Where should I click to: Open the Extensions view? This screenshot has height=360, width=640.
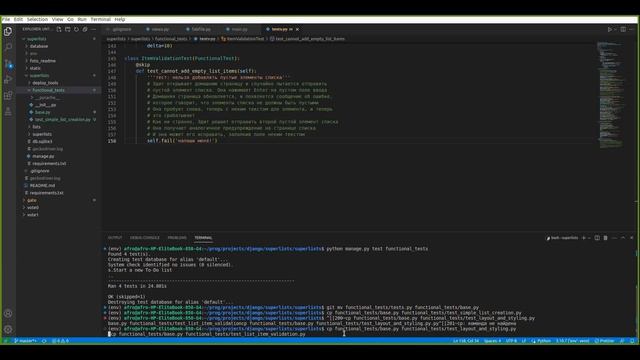[8, 96]
